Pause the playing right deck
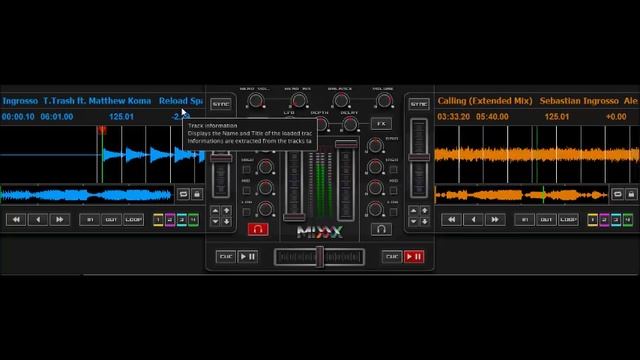 pyautogui.click(x=414, y=256)
